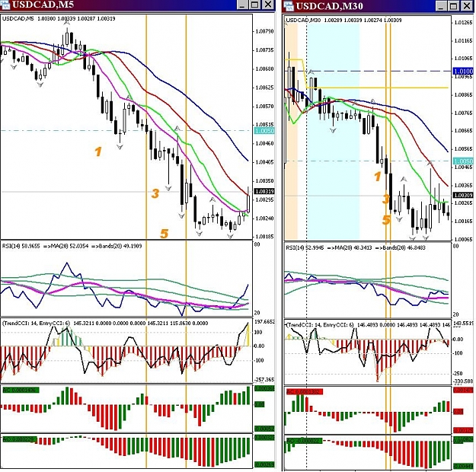Maximize the USDCAD,M5 chart window
The height and width of the screenshot is (472, 476).
[254, 5]
